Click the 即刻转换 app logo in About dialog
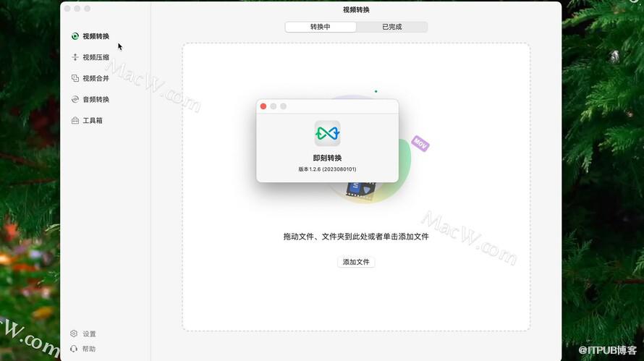This screenshot has height=361, width=644. [x=327, y=133]
